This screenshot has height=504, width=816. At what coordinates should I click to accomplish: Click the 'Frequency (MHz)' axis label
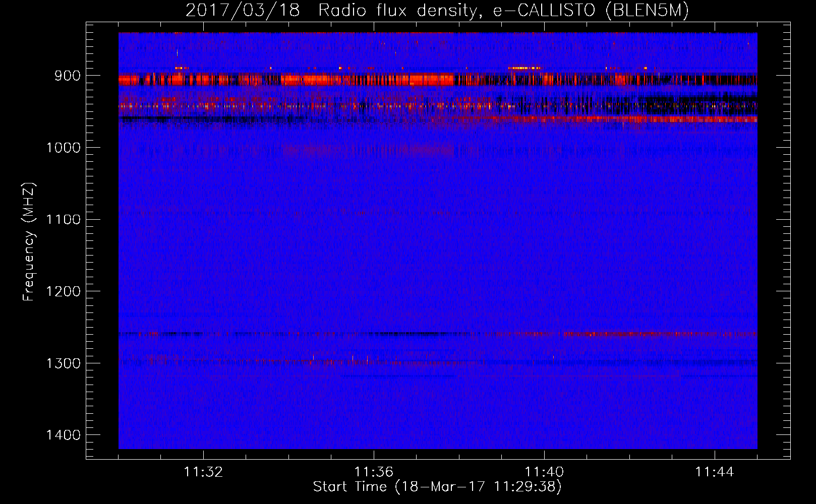point(29,242)
